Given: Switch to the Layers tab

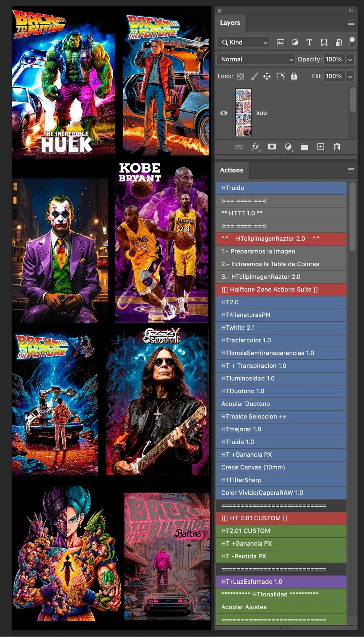Looking at the screenshot, I should coord(230,22).
